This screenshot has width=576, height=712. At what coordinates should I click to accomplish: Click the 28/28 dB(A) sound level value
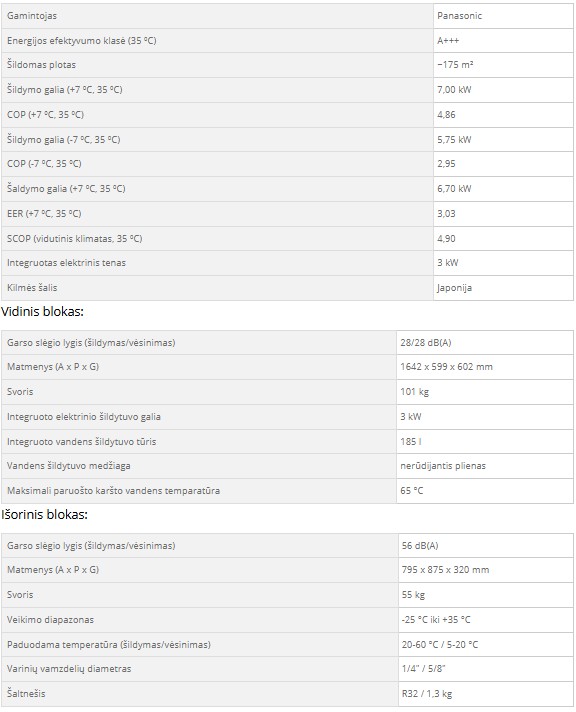tap(426, 343)
